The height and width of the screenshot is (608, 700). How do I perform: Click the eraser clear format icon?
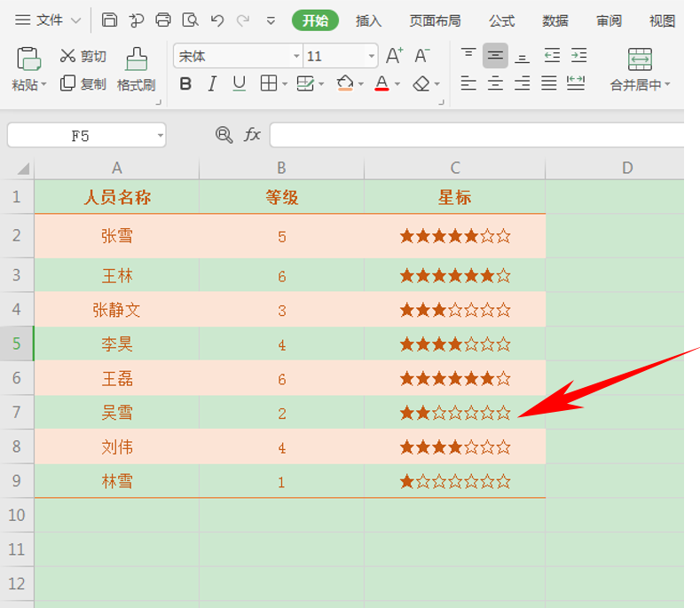point(421,83)
